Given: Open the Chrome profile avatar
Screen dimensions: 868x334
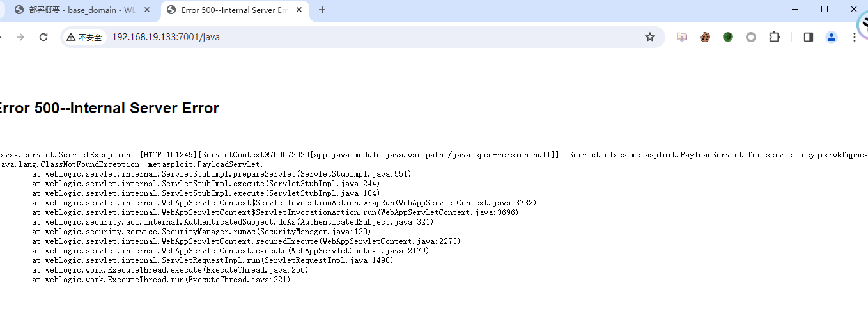Looking at the screenshot, I should 832,37.
